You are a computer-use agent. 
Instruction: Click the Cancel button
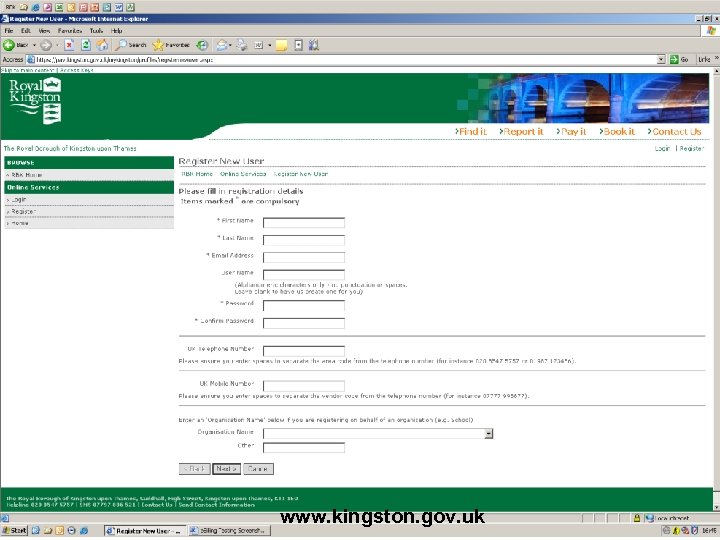pos(258,469)
